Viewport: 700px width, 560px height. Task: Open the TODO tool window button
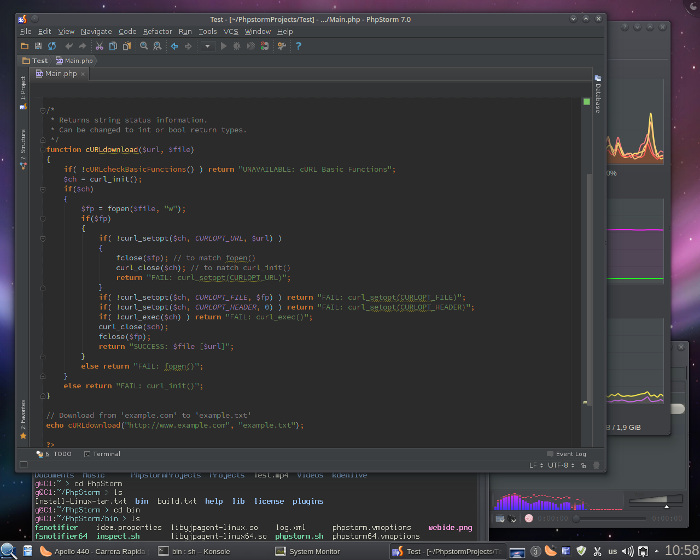click(54, 454)
